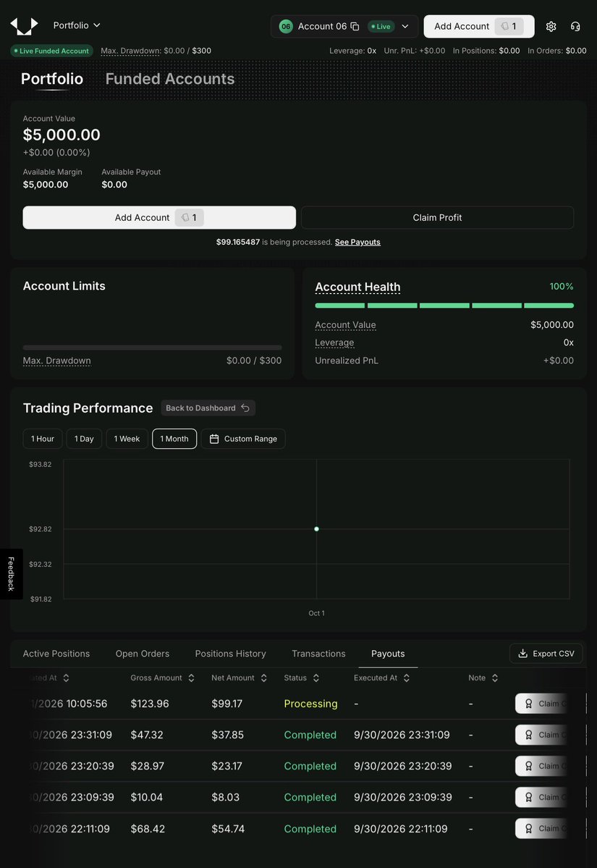Select the 1 Week range
The height and width of the screenshot is (868, 597).
tap(127, 439)
